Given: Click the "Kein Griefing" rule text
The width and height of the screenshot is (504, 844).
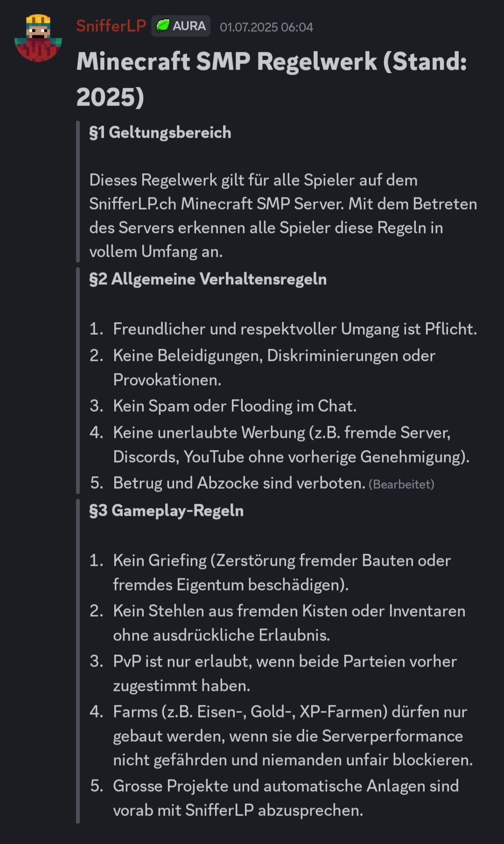Looking at the screenshot, I should 281,572.
